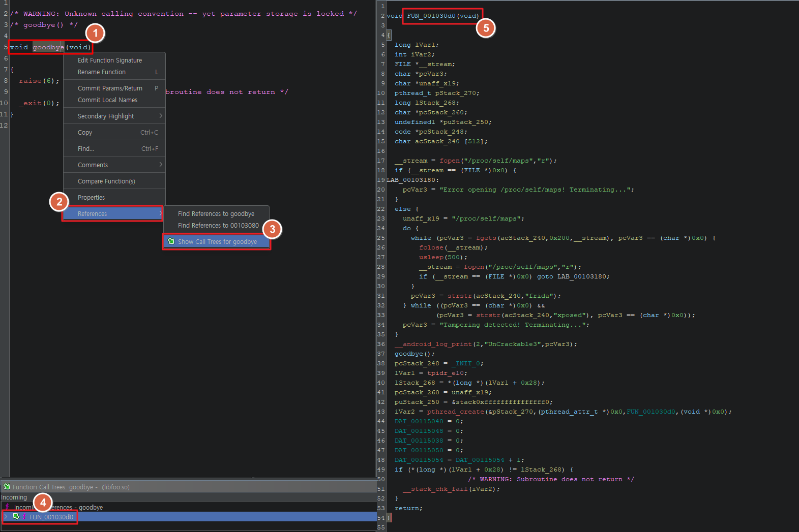The width and height of the screenshot is (799, 532).
Task: Click _INIT_0 reference on line 38
Action: [466, 363]
